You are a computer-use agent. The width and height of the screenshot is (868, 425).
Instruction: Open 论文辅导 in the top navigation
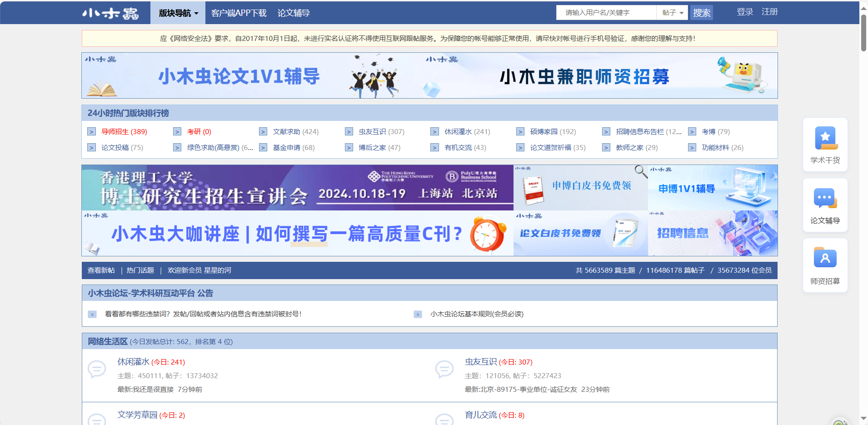coord(294,13)
